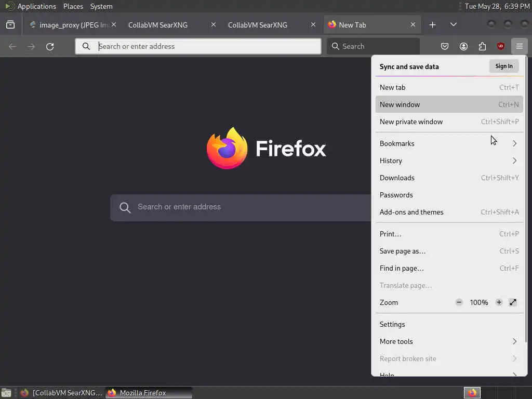Expand the Bookmarks submenu
The image size is (532, 399).
click(449, 143)
